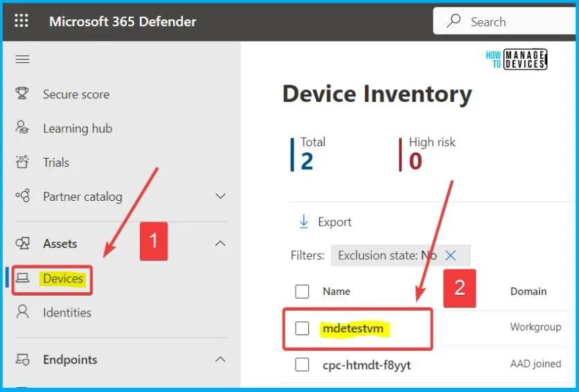Expand the Partner catalog chevron
Image resolution: width=579 pixels, height=392 pixels.
point(220,196)
